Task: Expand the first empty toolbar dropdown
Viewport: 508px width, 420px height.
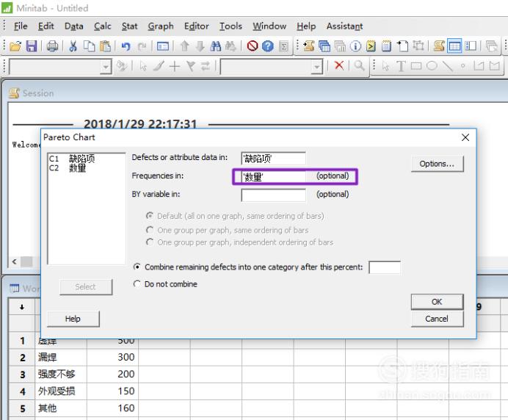Action: click(x=106, y=67)
